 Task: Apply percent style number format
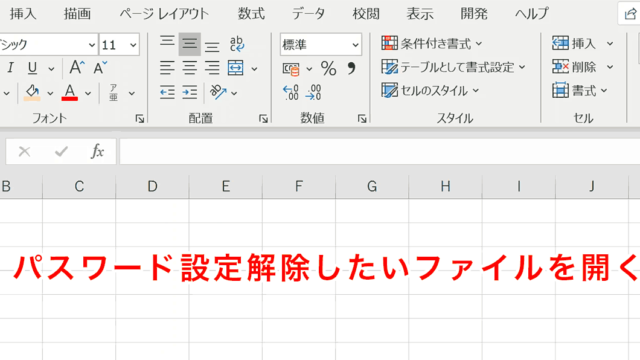tap(329, 68)
